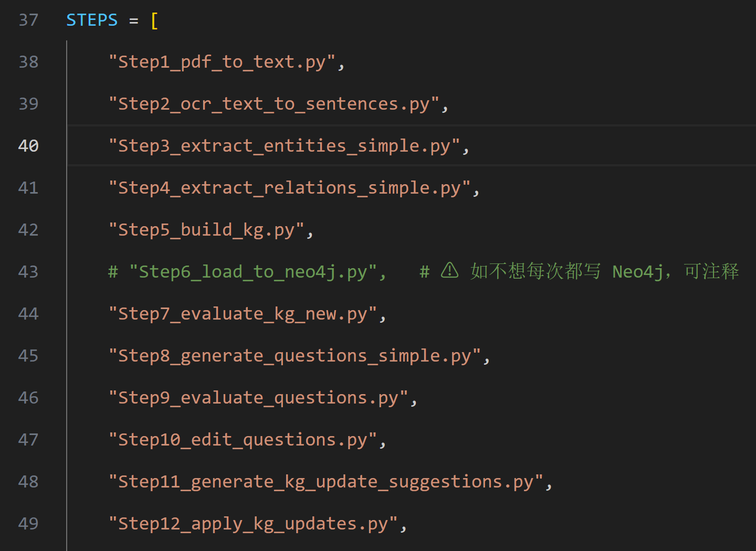Click line number 37 in the gutter

(28, 20)
